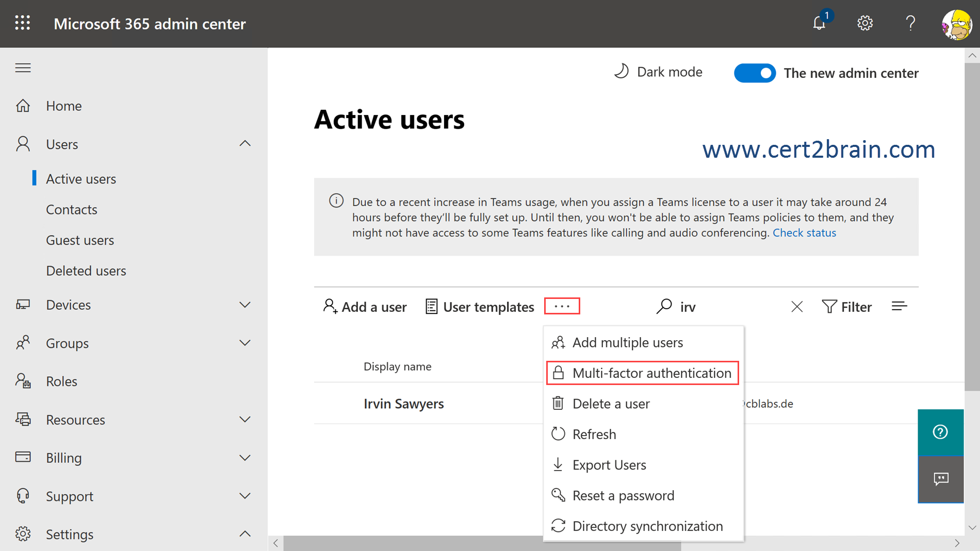Click the scroll left arrow
Viewport: 980px width, 551px height.
pos(276,543)
